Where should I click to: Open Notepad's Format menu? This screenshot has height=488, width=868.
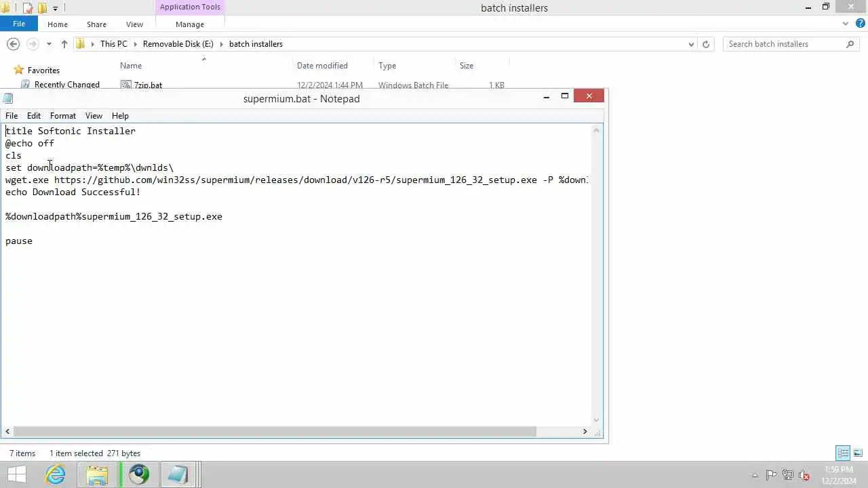pyautogui.click(x=63, y=116)
